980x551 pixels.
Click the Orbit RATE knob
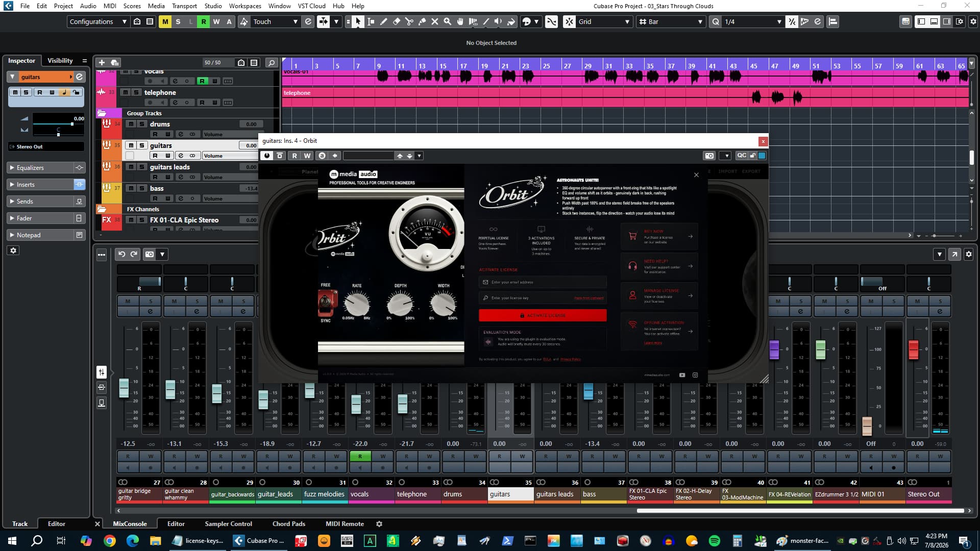(356, 304)
